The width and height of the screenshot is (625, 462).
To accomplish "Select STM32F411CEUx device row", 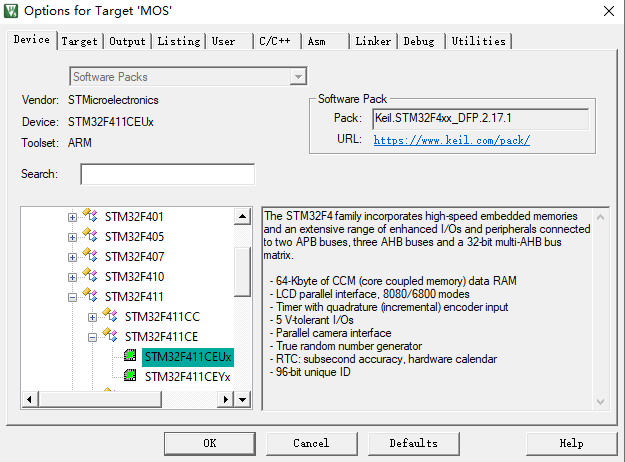I will click(x=188, y=357).
